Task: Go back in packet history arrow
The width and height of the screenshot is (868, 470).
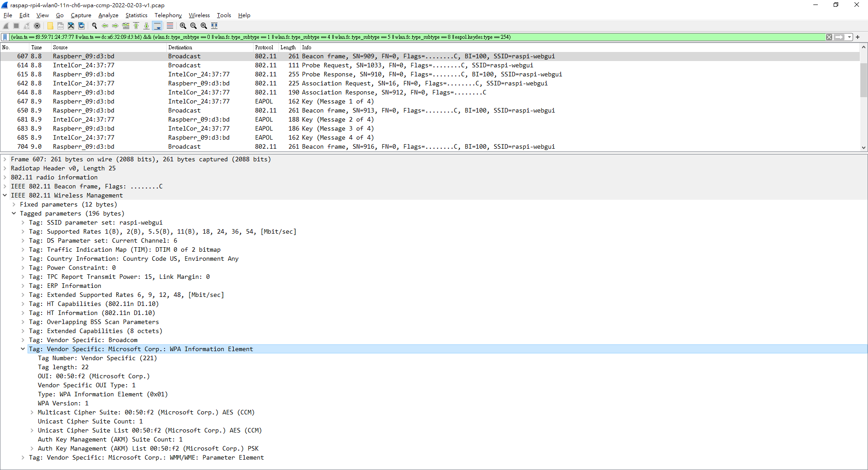Action: click(105, 26)
